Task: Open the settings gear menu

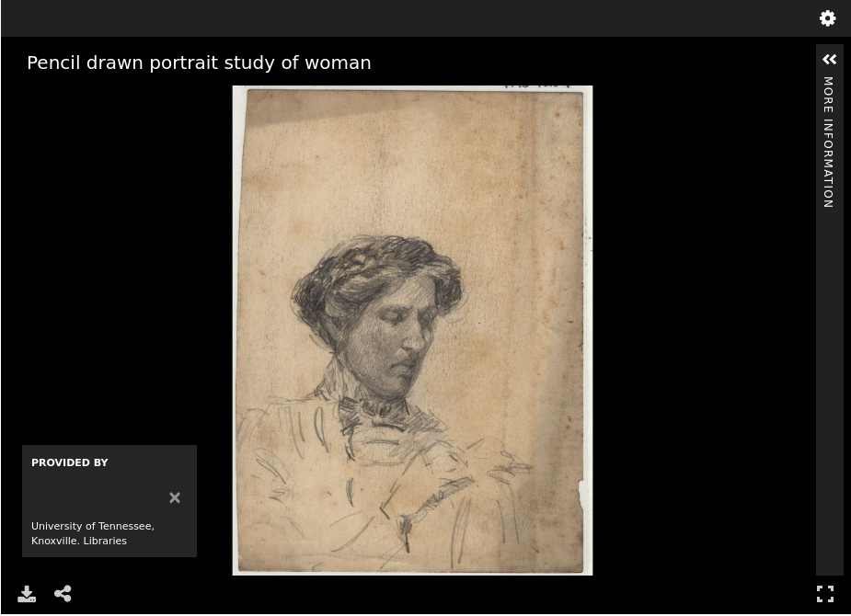Action: pyautogui.click(x=827, y=18)
